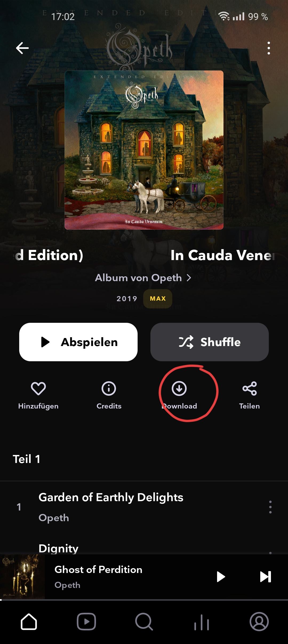The width and height of the screenshot is (288, 644).
Task: Go to Home tab in bottom navigation
Action: point(29,622)
